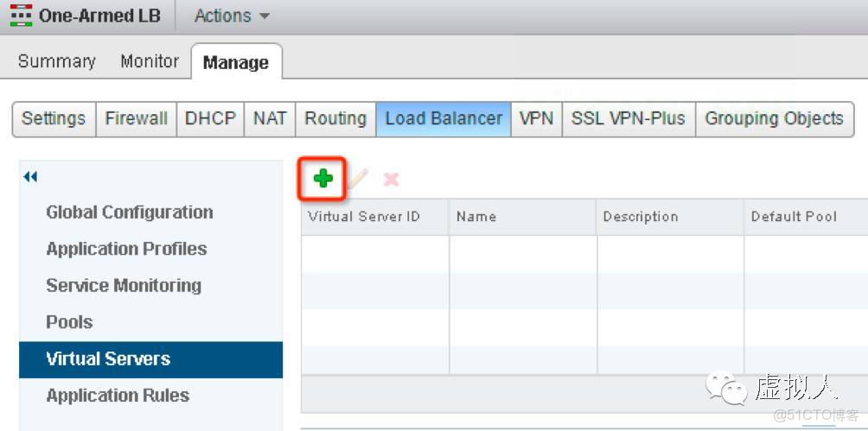This screenshot has height=431, width=868.
Task: Open the SSL VPN-Plus sub-tab
Action: coord(629,118)
